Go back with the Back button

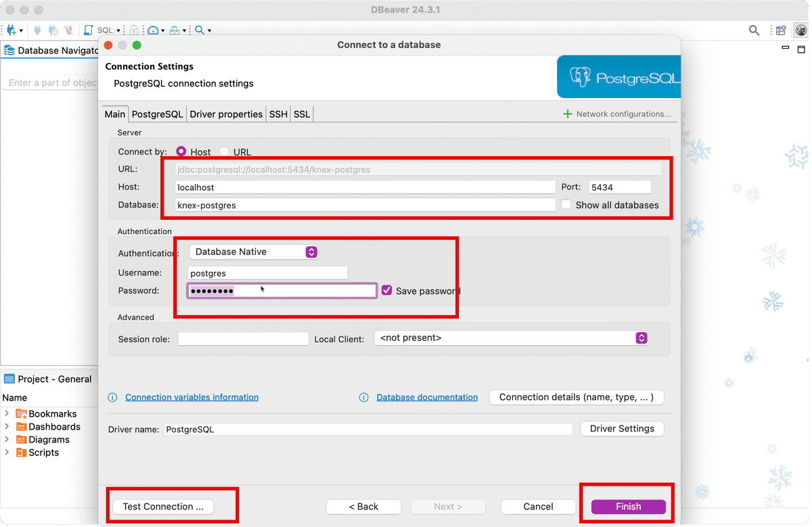tap(363, 507)
